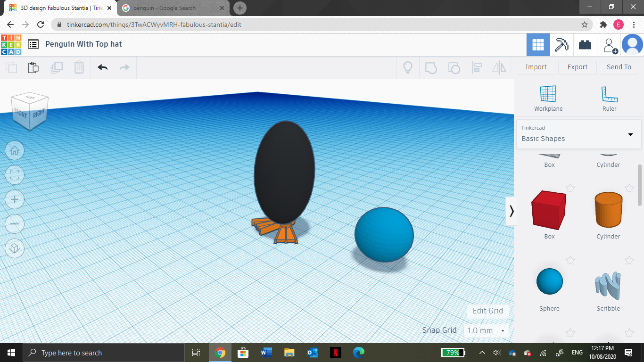Click the show hidden objects lightbulb

click(407, 68)
